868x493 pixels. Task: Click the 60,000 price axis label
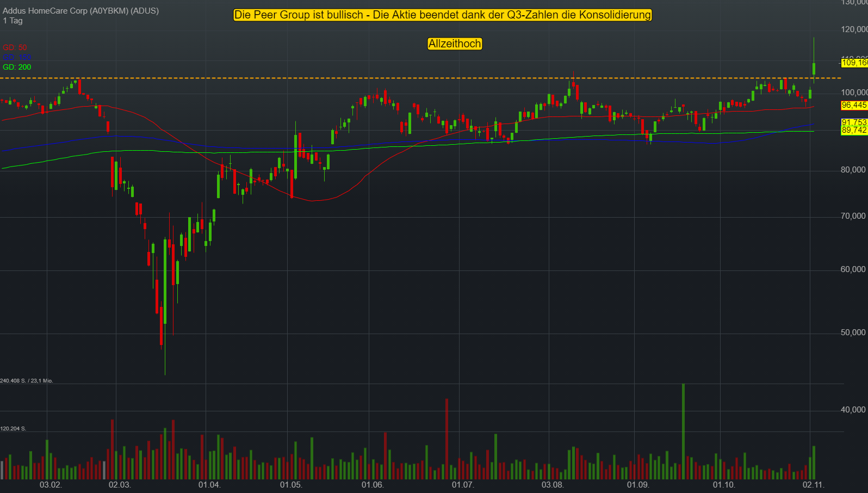pyautogui.click(x=853, y=269)
